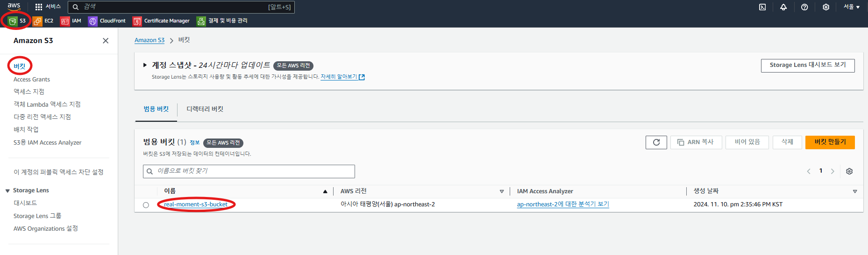Open Storage Lens 대시보드 sidebar item

point(25,203)
